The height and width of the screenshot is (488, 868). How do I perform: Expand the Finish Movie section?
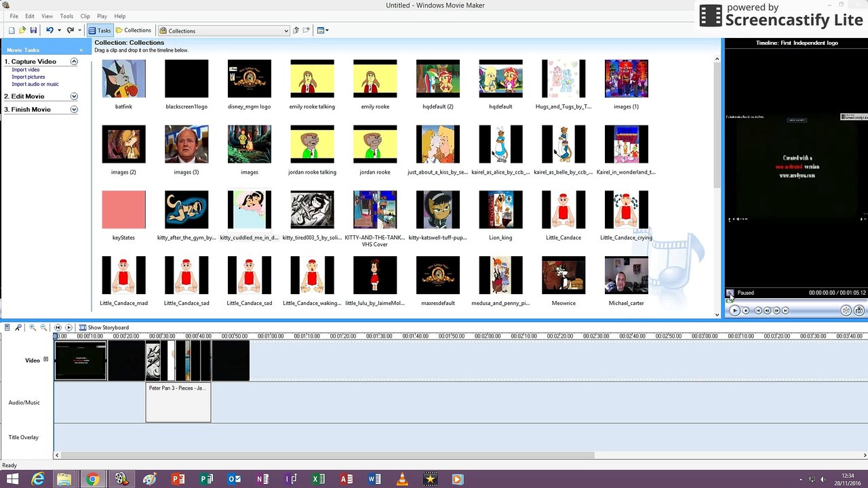[74, 109]
